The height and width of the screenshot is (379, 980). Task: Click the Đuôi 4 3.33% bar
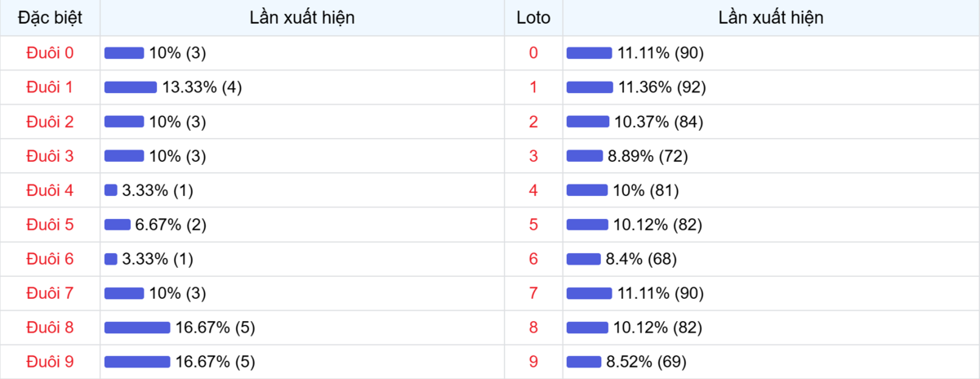[x=111, y=190]
